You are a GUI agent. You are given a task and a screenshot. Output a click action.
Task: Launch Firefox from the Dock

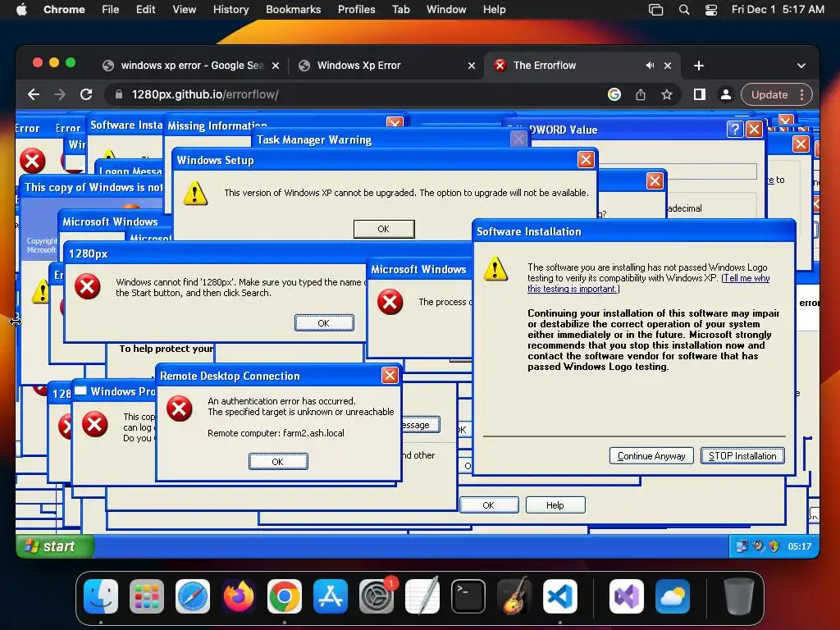239,596
